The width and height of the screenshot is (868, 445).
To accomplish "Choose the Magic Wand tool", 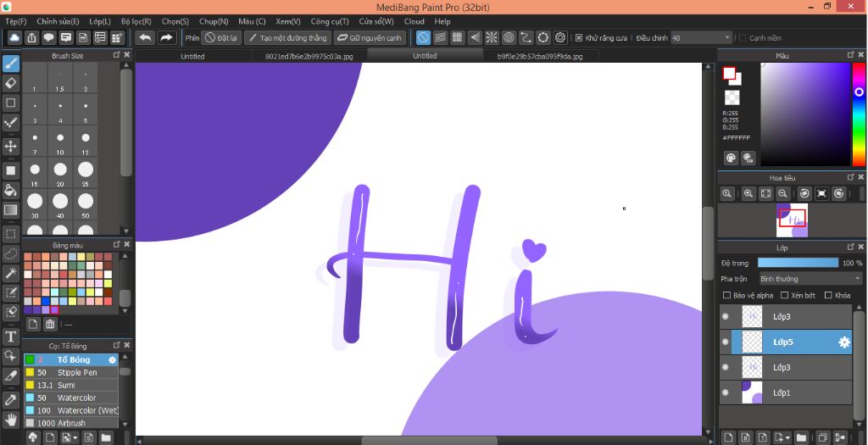I will tap(10, 273).
